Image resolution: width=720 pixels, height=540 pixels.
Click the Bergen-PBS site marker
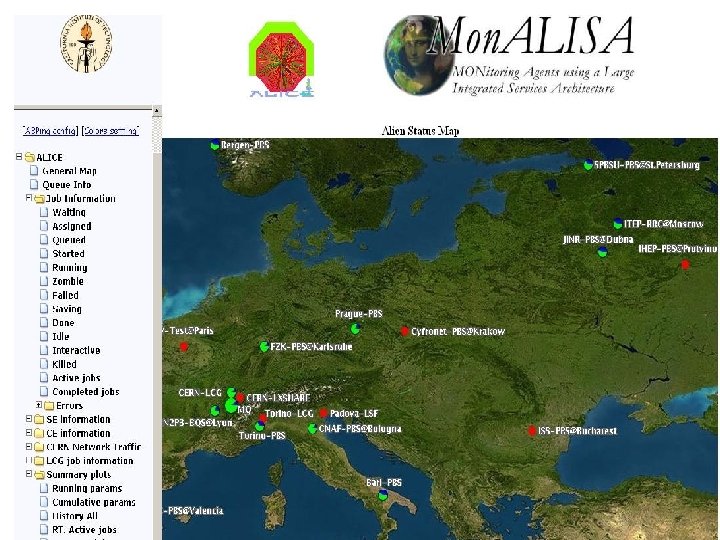pyautogui.click(x=215, y=145)
